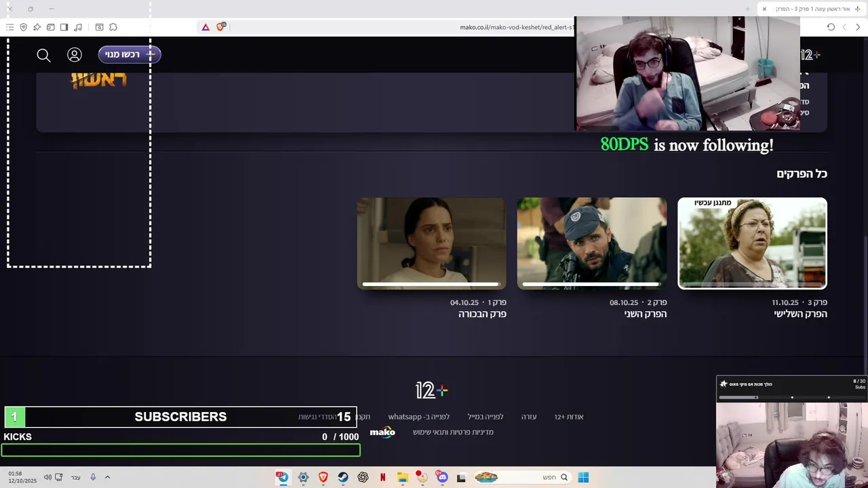Reload the page with the refresh icon

pyautogui.click(x=831, y=27)
